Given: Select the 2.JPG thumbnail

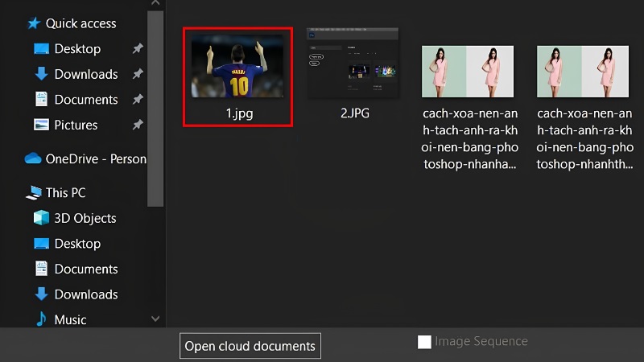Looking at the screenshot, I should pos(353,63).
